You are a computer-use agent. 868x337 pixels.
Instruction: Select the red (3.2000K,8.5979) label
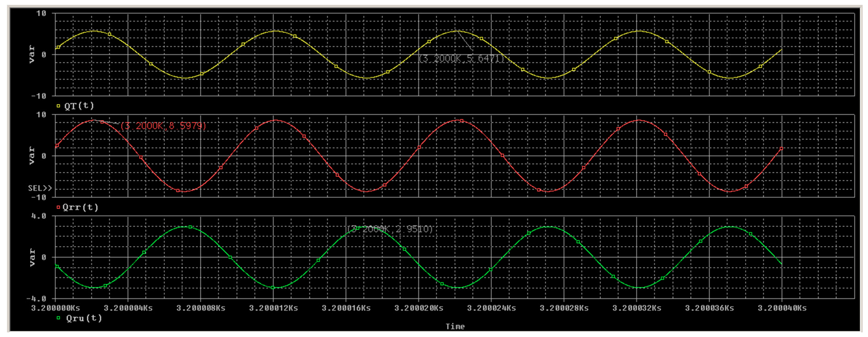(x=163, y=126)
